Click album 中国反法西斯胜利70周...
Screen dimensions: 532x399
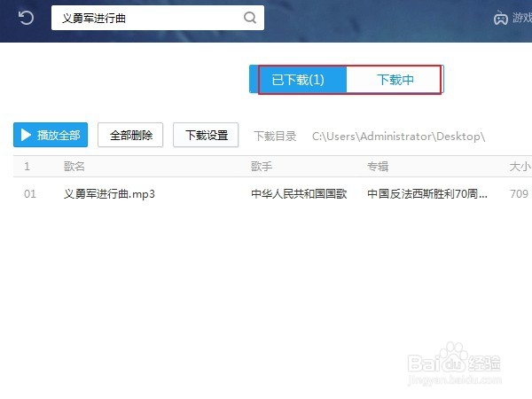tap(427, 194)
